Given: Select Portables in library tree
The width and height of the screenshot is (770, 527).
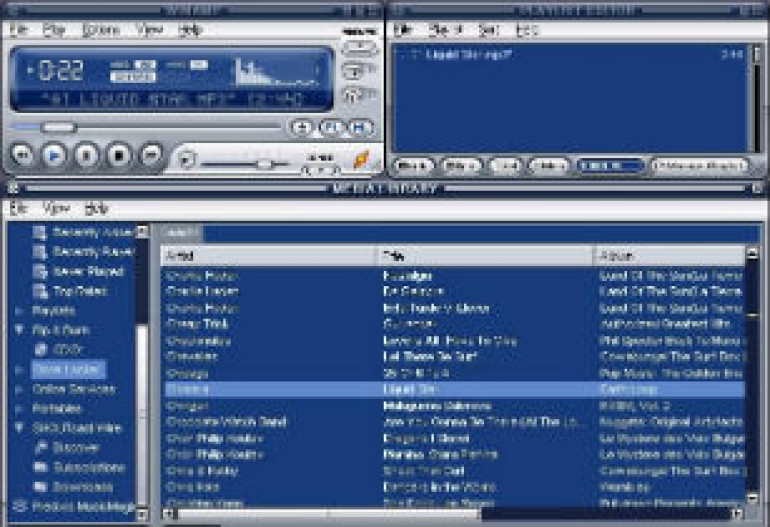Looking at the screenshot, I should (57, 409).
